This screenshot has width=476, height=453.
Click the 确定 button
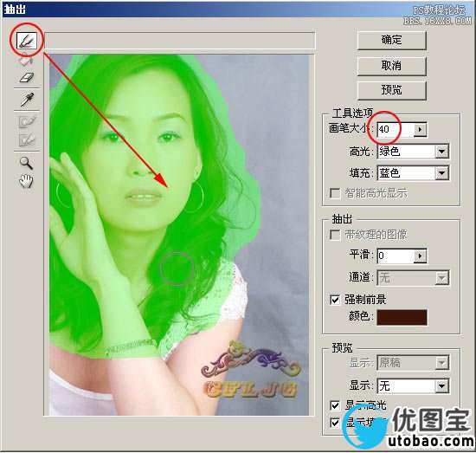pyautogui.click(x=391, y=40)
